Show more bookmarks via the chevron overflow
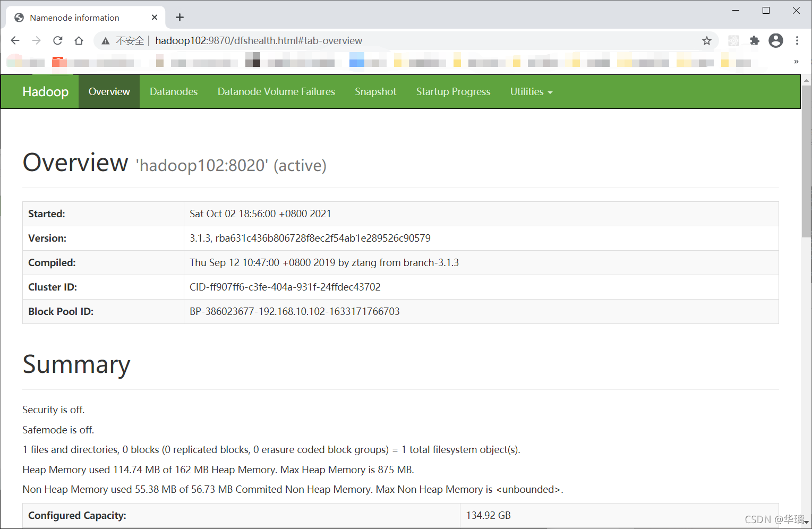 [x=796, y=62]
